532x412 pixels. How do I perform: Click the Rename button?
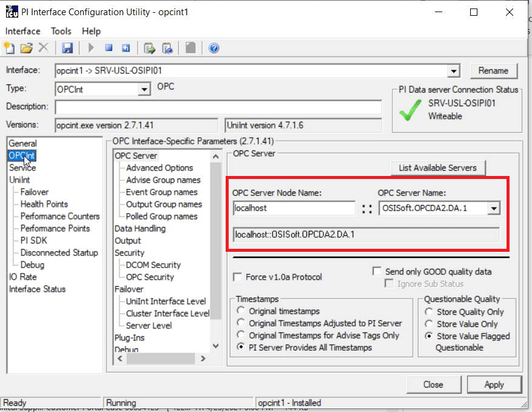493,70
